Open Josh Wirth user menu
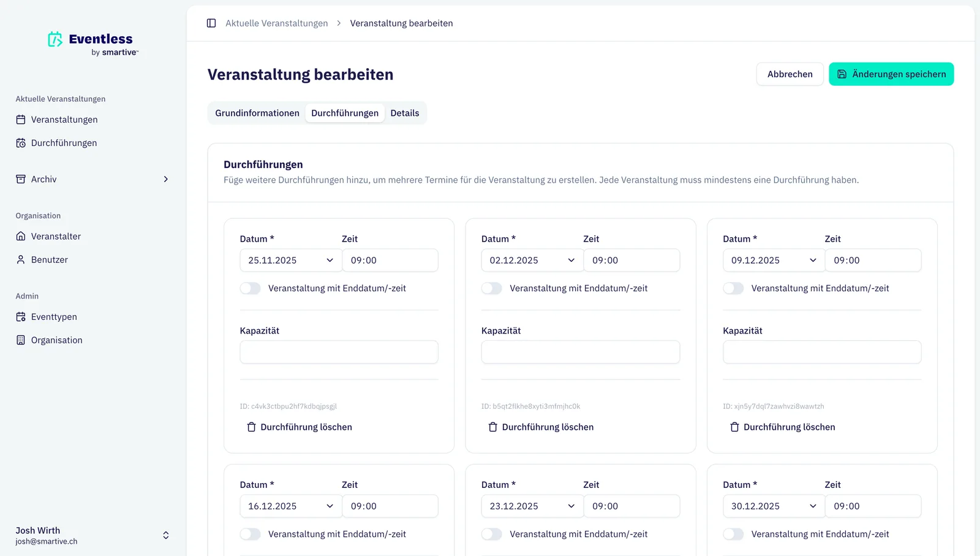Image resolution: width=980 pixels, height=556 pixels. (92, 535)
